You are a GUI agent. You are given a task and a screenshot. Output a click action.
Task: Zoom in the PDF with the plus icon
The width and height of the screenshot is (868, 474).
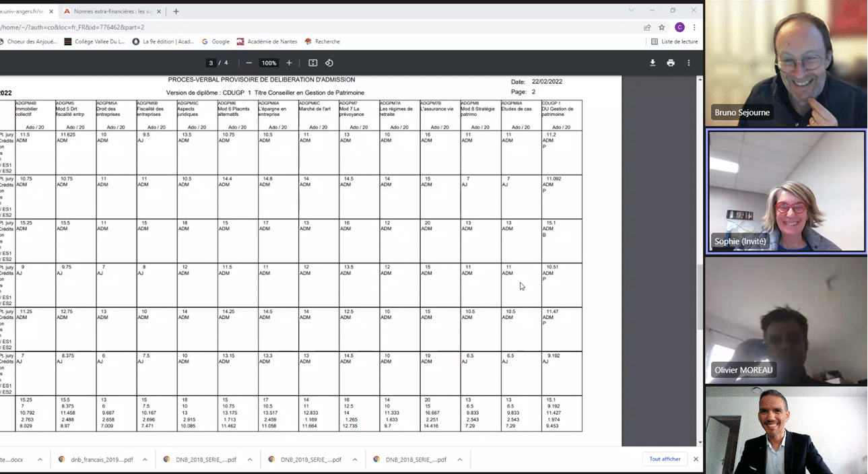point(289,63)
